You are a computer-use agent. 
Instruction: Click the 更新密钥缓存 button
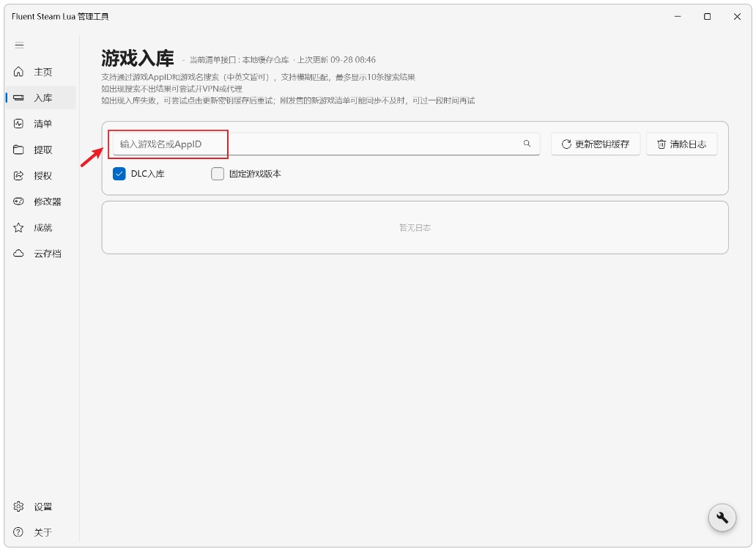tap(596, 144)
